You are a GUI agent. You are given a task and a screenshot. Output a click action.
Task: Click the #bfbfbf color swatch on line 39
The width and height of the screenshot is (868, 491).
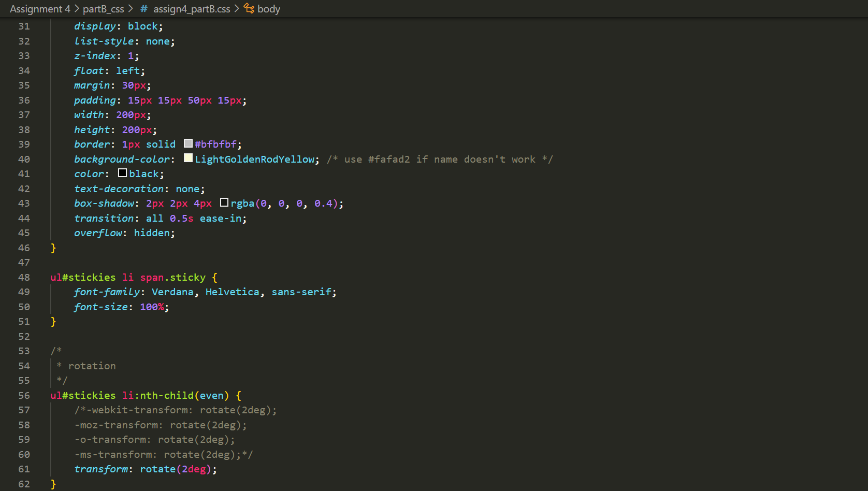(x=187, y=143)
